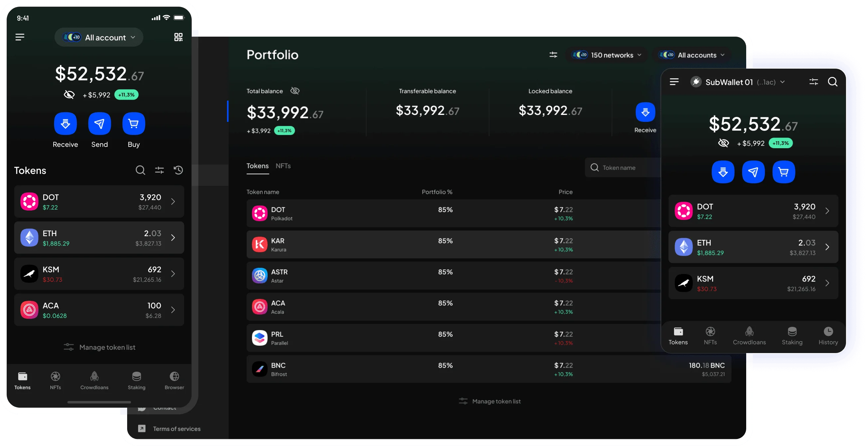Click the Send paper-plane button on mobile

pyautogui.click(x=100, y=124)
